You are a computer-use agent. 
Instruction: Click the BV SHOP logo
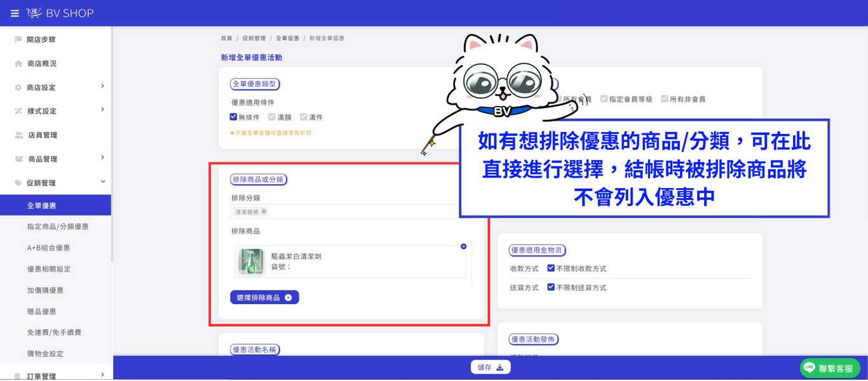click(60, 13)
